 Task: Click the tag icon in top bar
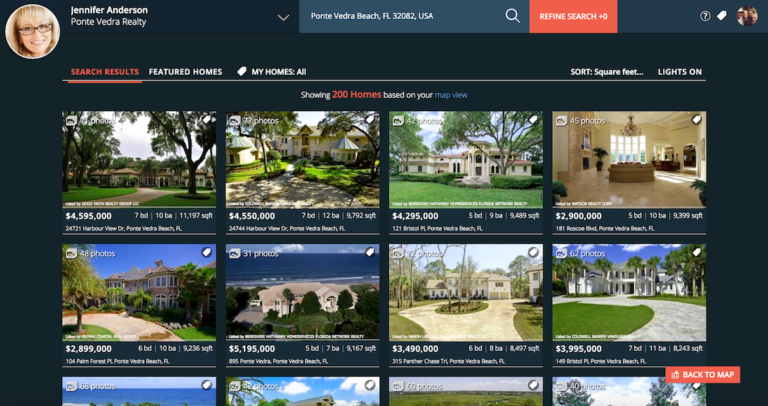tap(721, 16)
